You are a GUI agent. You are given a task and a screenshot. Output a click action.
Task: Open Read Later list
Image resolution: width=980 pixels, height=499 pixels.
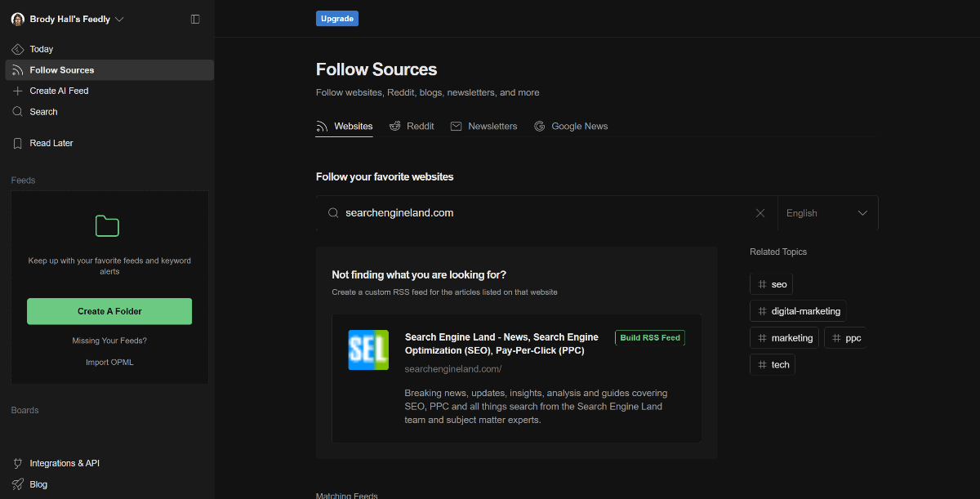click(x=109, y=143)
